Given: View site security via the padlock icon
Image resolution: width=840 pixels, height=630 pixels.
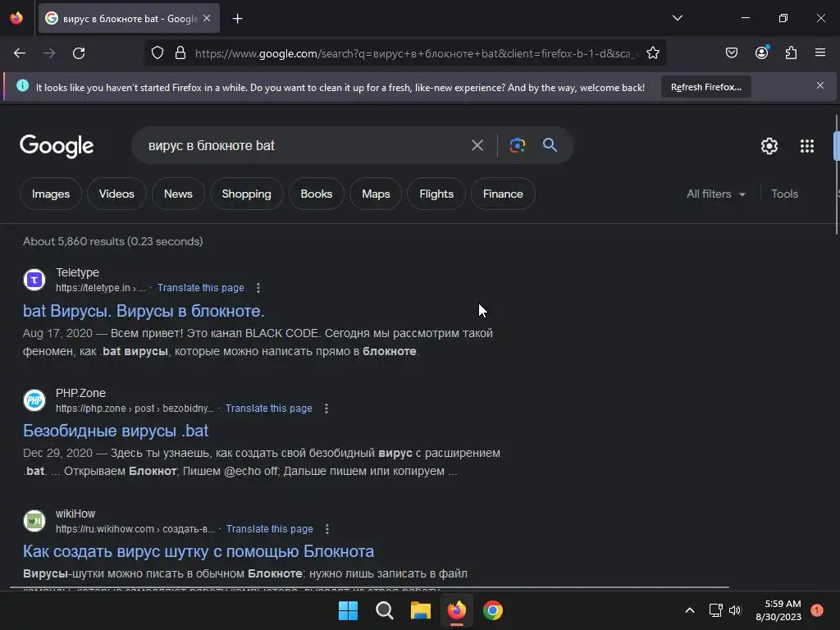Looking at the screenshot, I should tap(180, 53).
